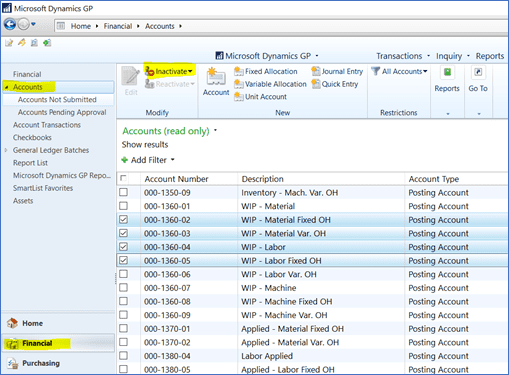
Task: Click the fourth quick toolbar export icon
Action: tap(47, 43)
